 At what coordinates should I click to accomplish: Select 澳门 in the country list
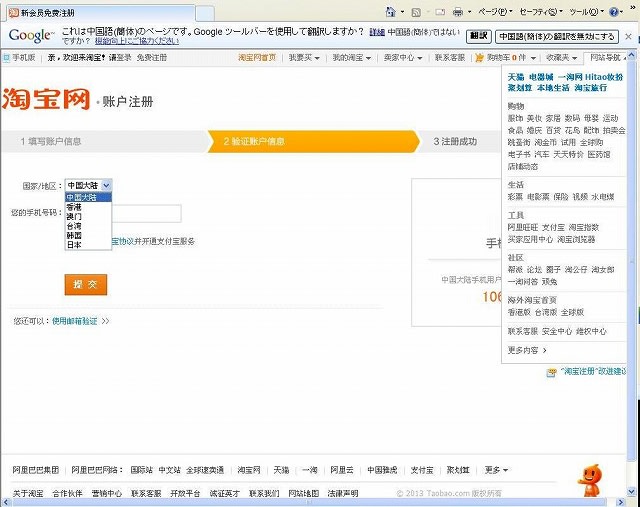click(88, 216)
